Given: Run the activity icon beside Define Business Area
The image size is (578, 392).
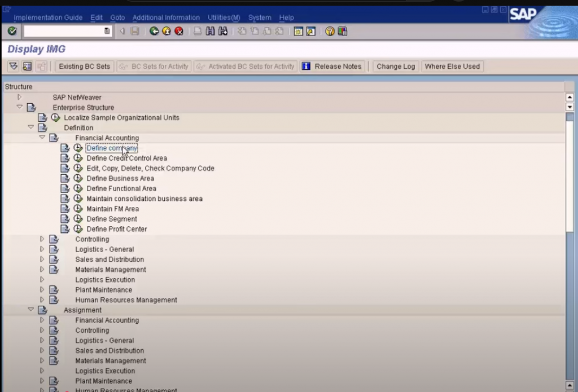Looking at the screenshot, I should [x=78, y=178].
